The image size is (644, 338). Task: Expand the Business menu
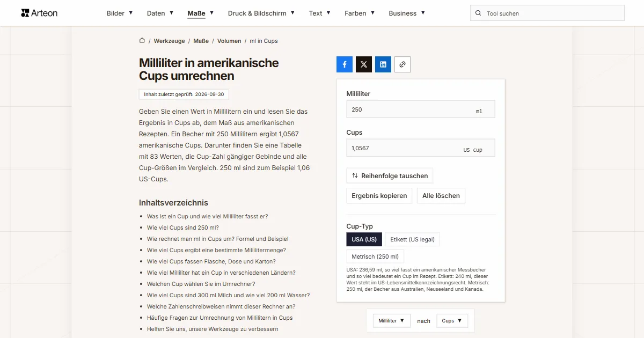(x=407, y=13)
